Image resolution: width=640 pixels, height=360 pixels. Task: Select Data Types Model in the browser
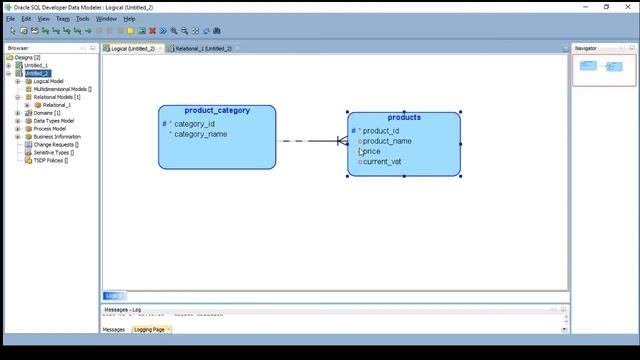[x=53, y=121]
